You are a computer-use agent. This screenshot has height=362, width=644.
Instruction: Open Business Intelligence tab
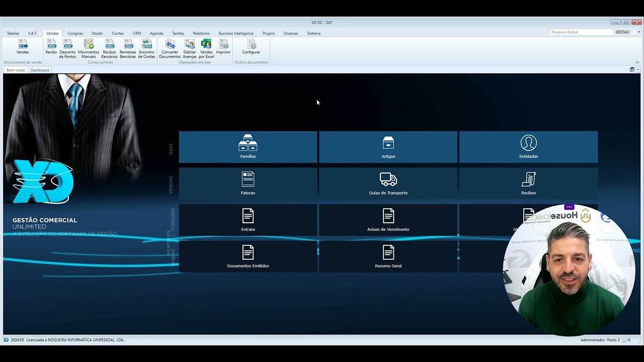(236, 33)
